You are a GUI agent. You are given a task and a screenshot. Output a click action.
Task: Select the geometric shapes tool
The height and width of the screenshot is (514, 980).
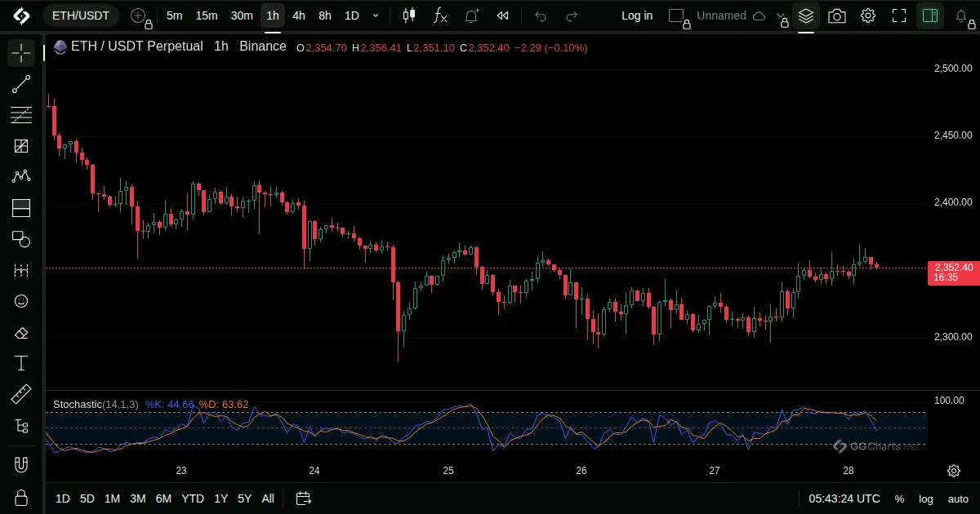(x=21, y=239)
